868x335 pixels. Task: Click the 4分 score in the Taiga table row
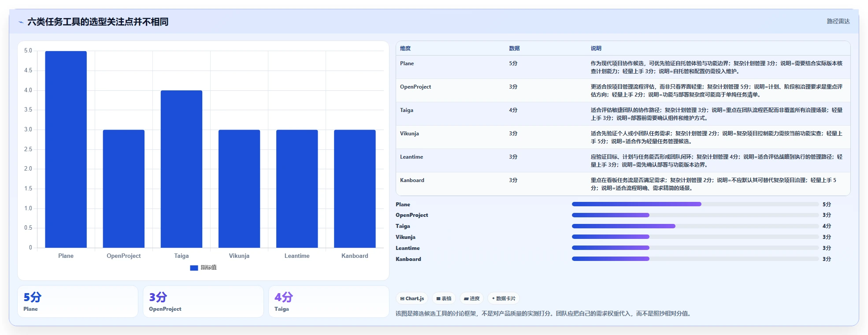coord(513,110)
